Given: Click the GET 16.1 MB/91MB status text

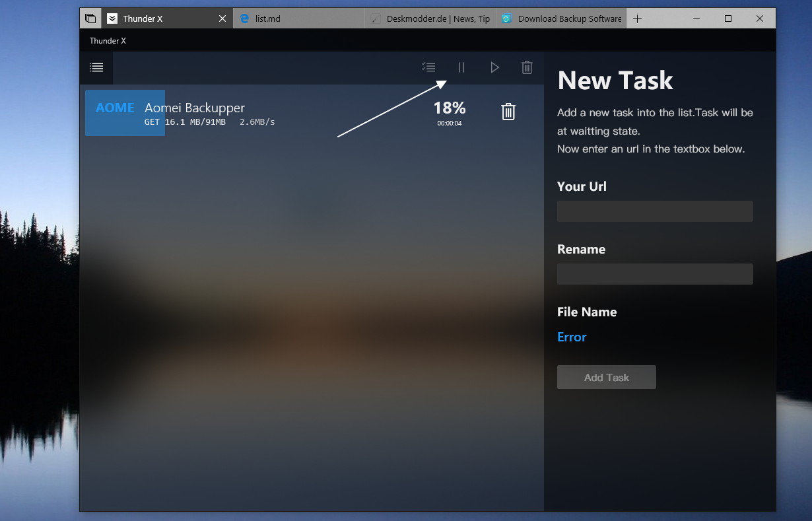Looking at the screenshot, I should tap(185, 122).
